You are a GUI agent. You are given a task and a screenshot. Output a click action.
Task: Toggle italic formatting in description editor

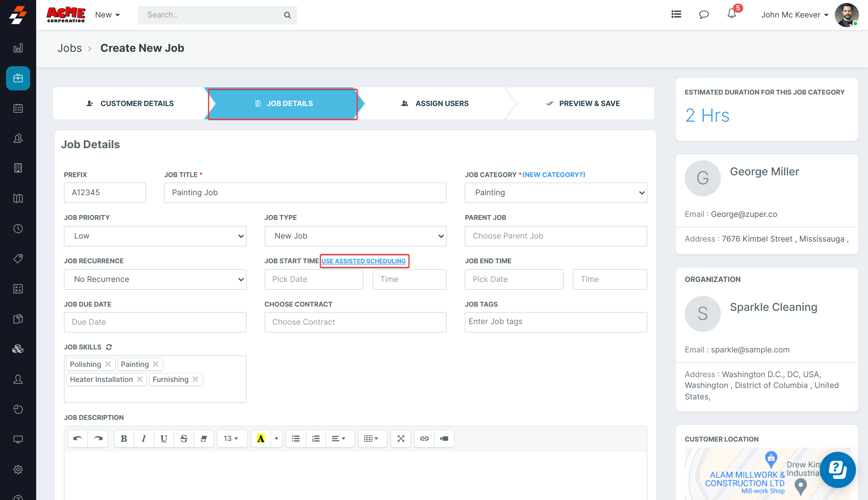(x=144, y=439)
